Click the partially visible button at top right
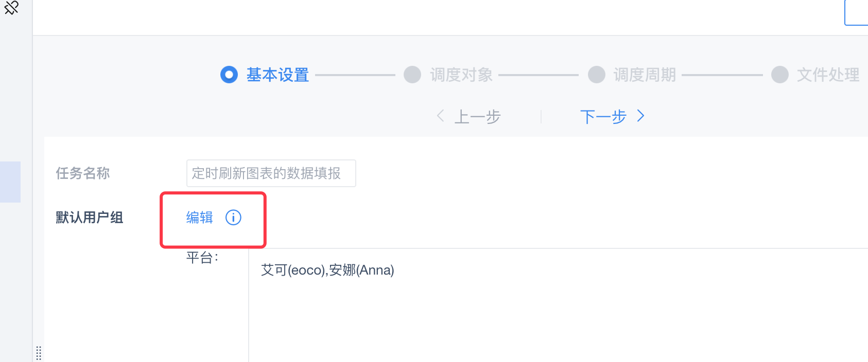The width and height of the screenshot is (868, 362). point(856,12)
